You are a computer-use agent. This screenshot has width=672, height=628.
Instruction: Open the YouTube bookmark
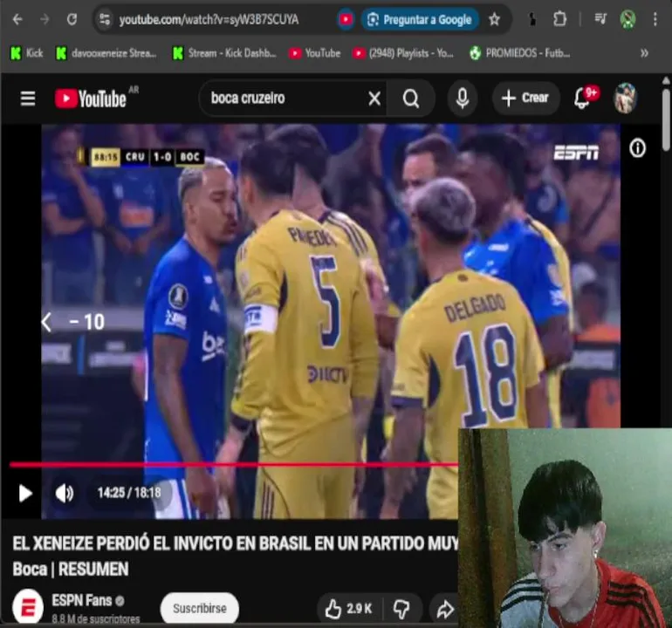314,53
